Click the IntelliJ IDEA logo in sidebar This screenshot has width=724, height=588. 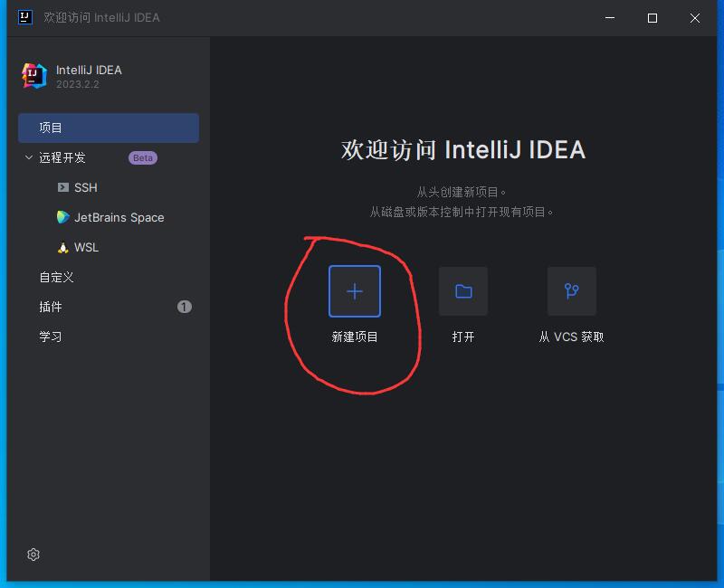point(34,76)
